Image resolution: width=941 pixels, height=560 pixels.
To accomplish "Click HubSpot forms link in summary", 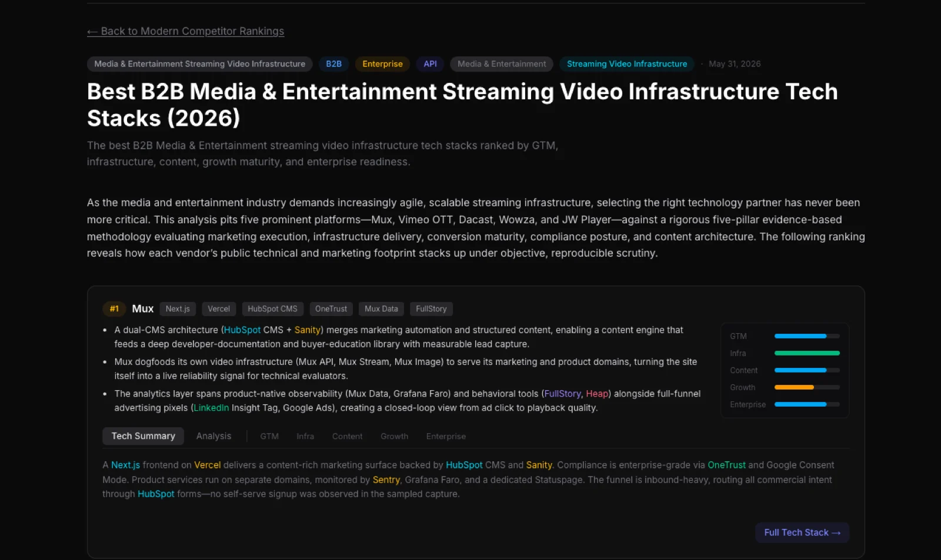I will point(156,494).
